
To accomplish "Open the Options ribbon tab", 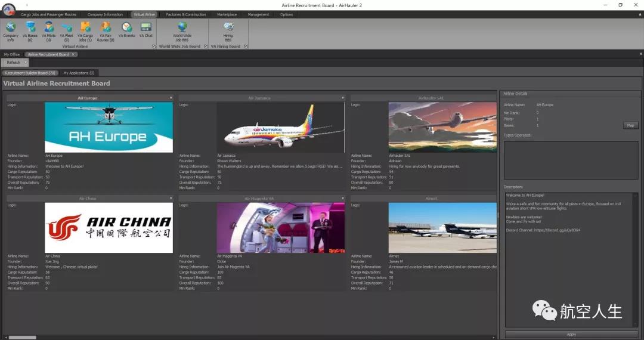I will (287, 14).
